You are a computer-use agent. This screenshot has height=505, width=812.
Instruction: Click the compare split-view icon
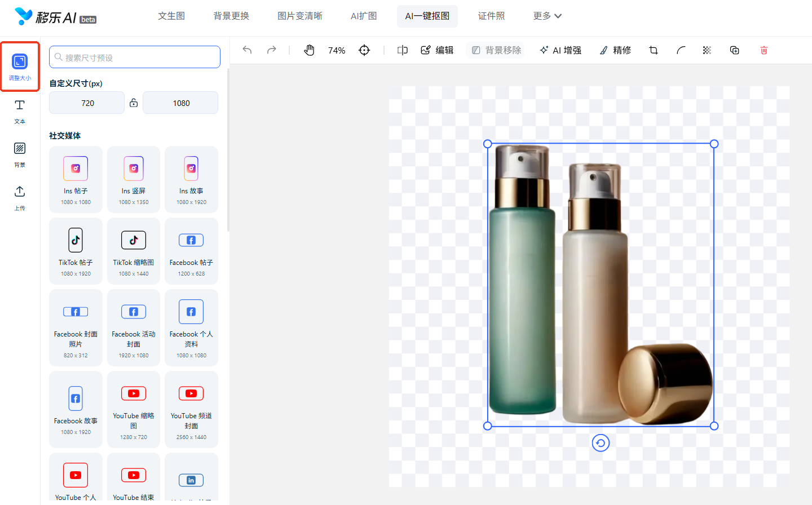click(402, 50)
